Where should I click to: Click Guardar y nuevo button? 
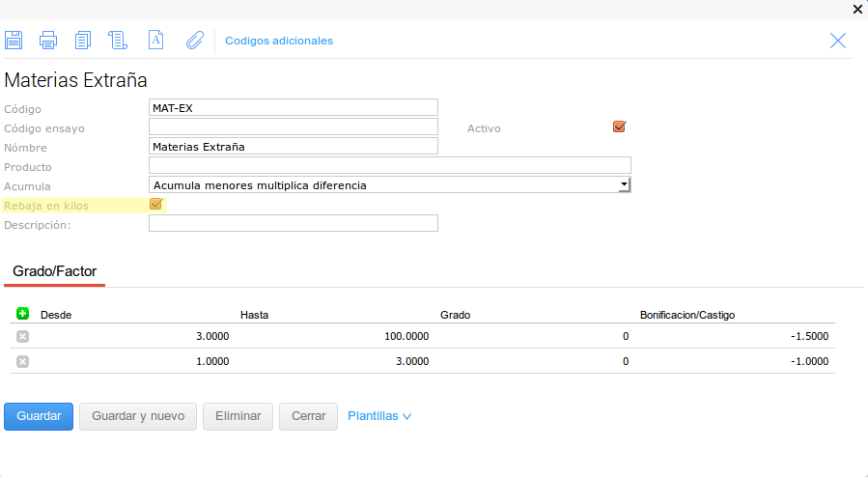click(x=138, y=416)
